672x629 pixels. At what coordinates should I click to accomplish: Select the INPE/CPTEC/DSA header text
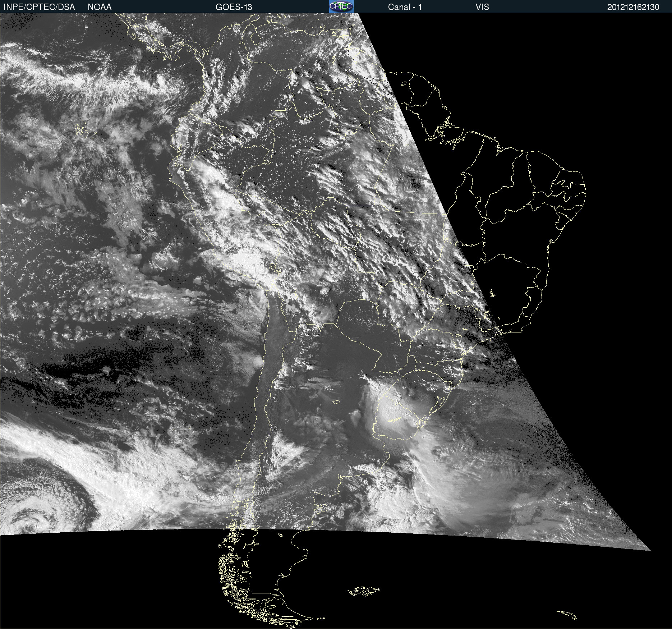pos(39,7)
